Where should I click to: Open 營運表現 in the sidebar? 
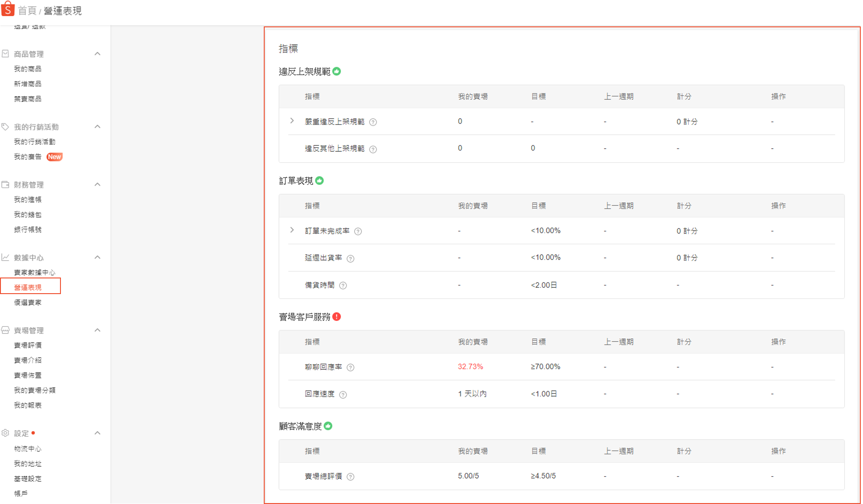(28, 287)
